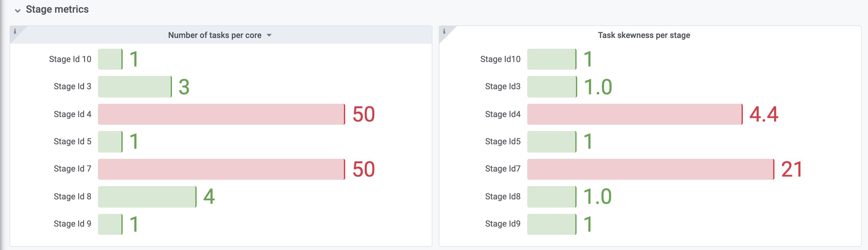The image size is (868, 250).
Task: Click Stage Id 10 tasks-per-core green bar
Action: (x=110, y=59)
